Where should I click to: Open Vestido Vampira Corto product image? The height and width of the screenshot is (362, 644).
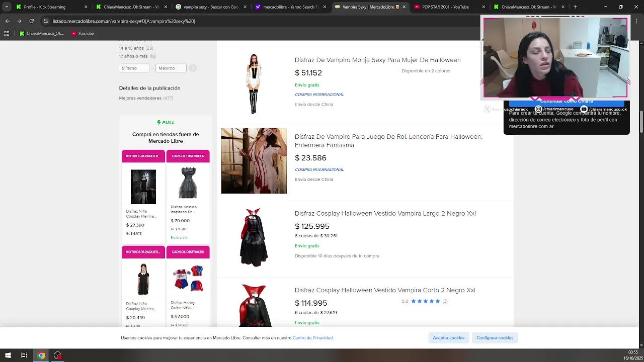tap(256, 305)
